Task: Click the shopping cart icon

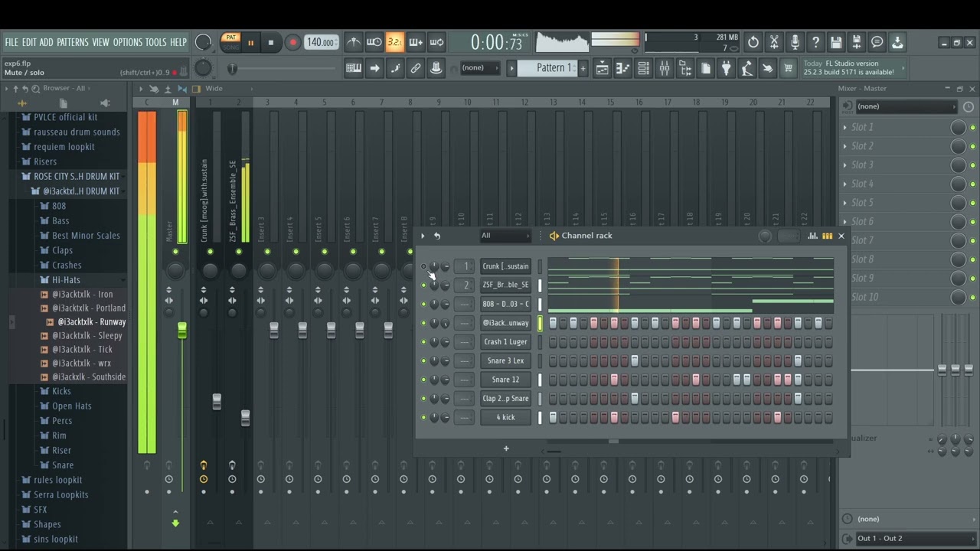Action: point(788,68)
